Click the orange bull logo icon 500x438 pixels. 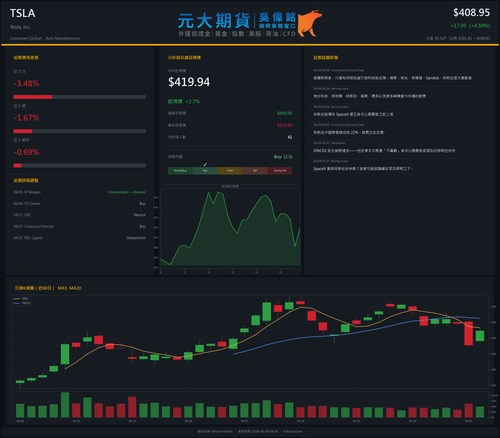[310, 23]
